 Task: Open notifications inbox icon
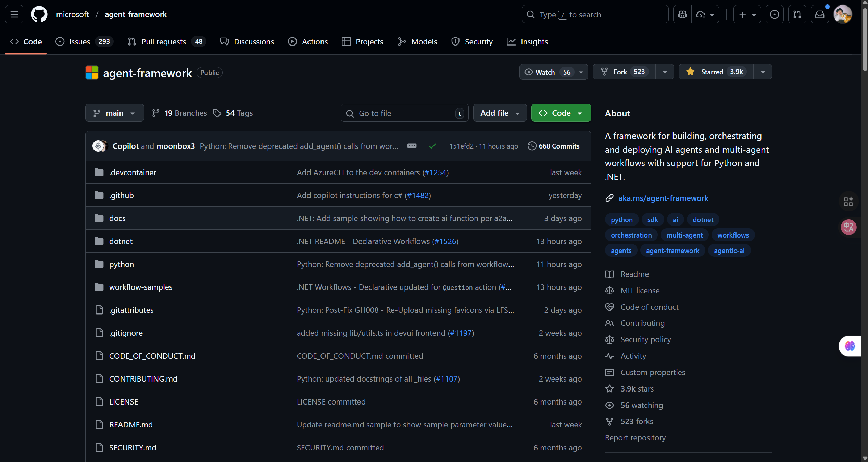[x=819, y=14]
